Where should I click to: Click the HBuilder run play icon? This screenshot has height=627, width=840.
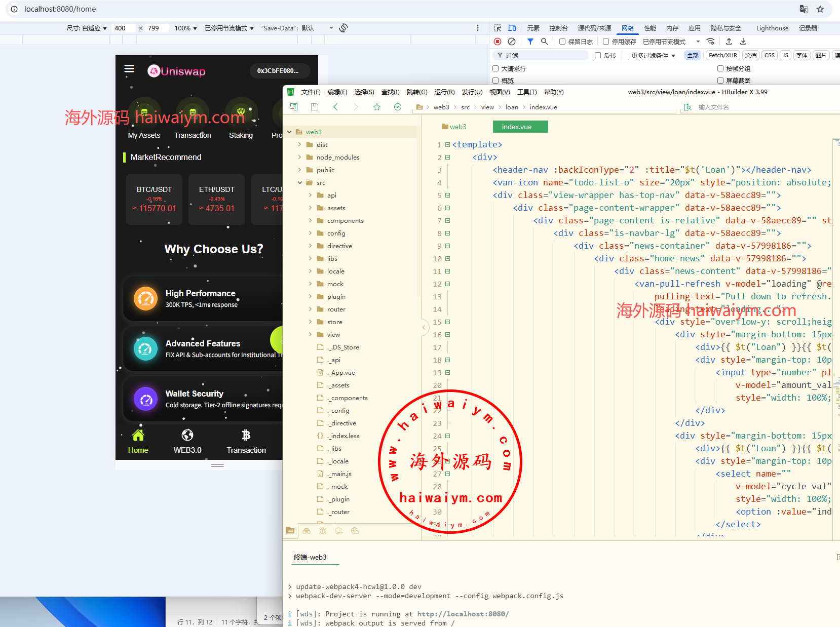[398, 107]
